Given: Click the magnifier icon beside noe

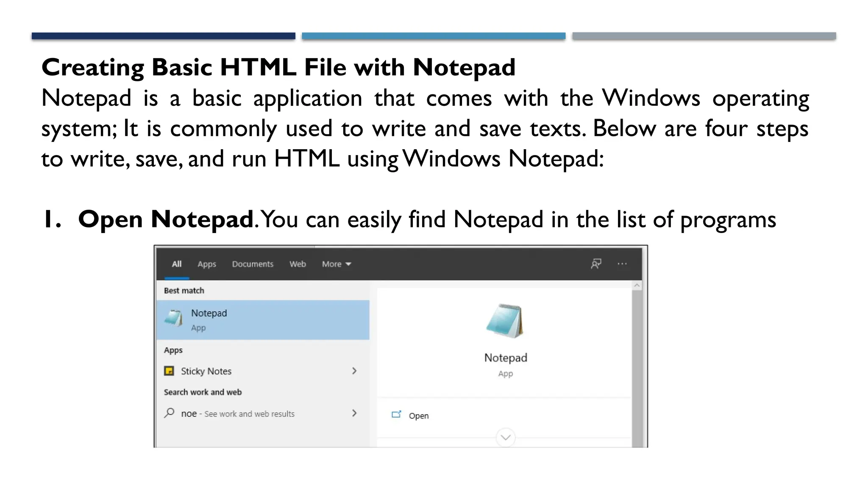Looking at the screenshot, I should [x=169, y=413].
